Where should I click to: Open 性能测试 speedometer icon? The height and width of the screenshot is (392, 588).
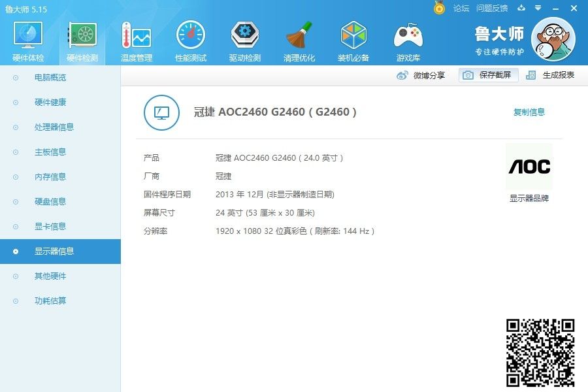[x=191, y=37]
